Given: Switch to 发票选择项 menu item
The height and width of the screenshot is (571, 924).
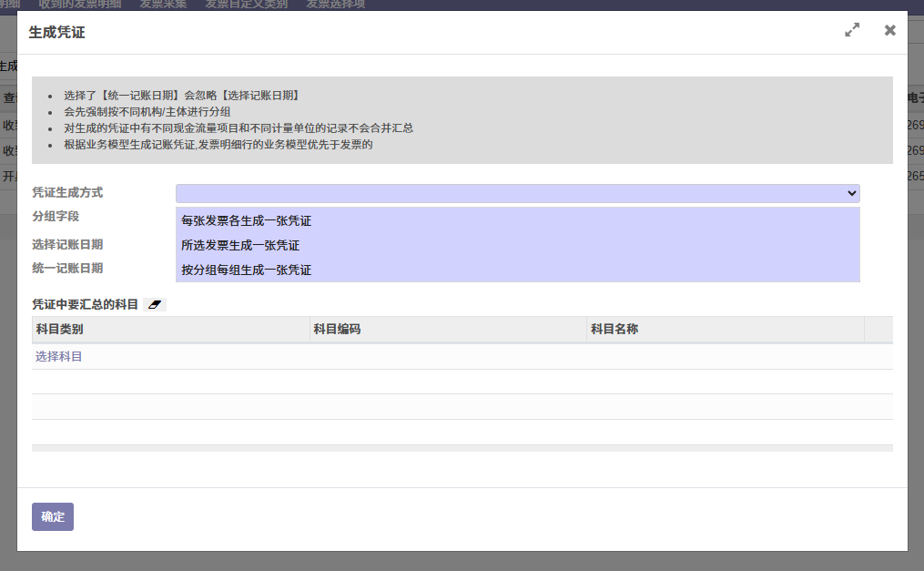Looking at the screenshot, I should pos(335,5).
